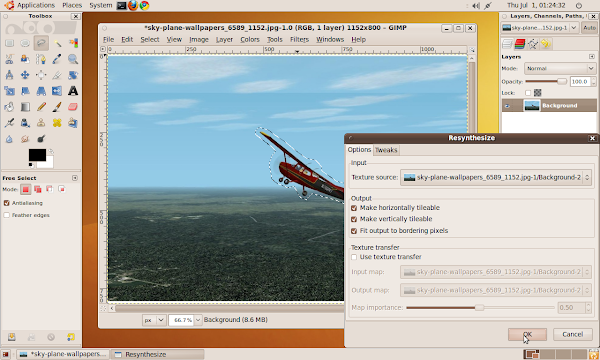Select the Flip tool
The height and width of the screenshot is (360, 600).
pyautogui.click(x=57, y=91)
